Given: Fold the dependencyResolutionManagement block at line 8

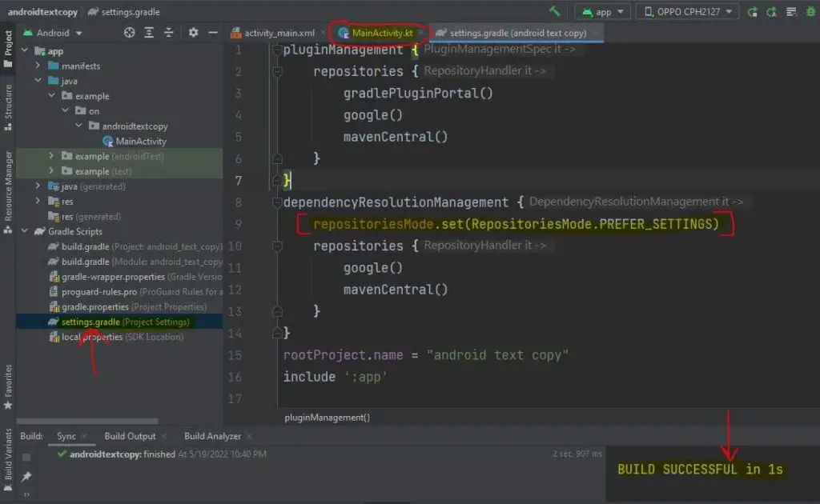Looking at the screenshot, I should (277, 202).
